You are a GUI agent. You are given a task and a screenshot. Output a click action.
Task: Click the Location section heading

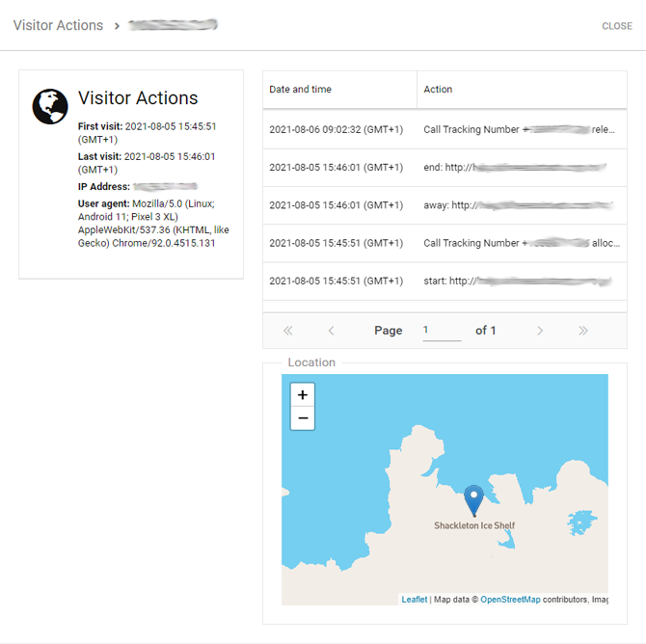pyautogui.click(x=311, y=362)
